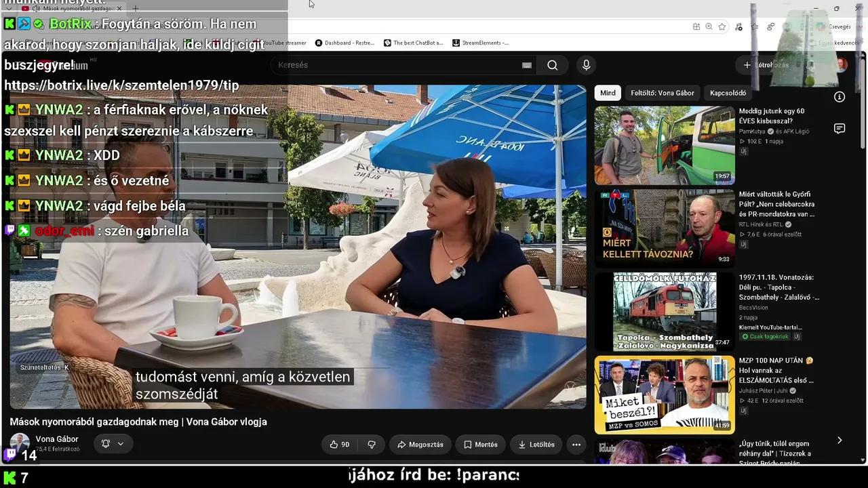Click the Mentés save button
This screenshot has height=488, width=868.
[x=481, y=445]
